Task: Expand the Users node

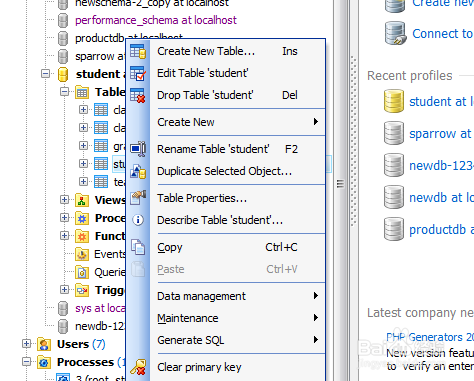Action: click(27, 343)
